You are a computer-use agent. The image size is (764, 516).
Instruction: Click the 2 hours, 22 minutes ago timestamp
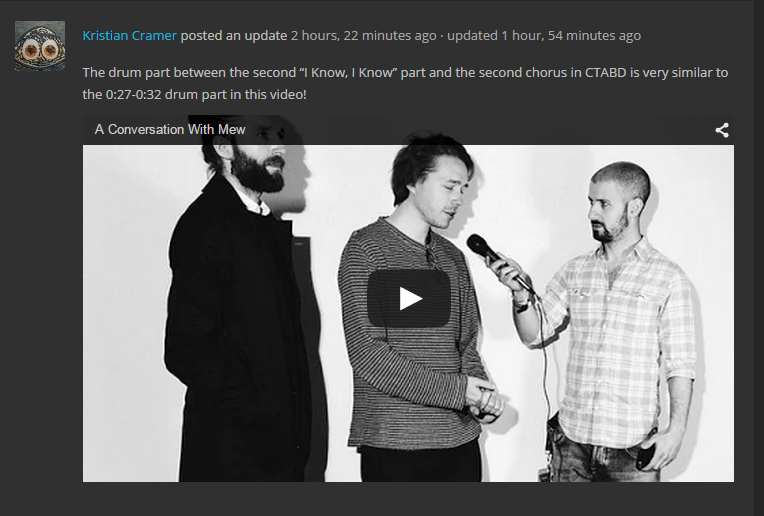coord(363,36)
